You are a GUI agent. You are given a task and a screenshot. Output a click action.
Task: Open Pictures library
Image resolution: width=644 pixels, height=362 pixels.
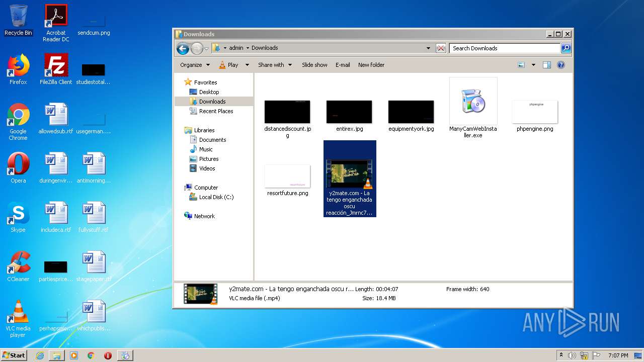(x=209, y=159)
